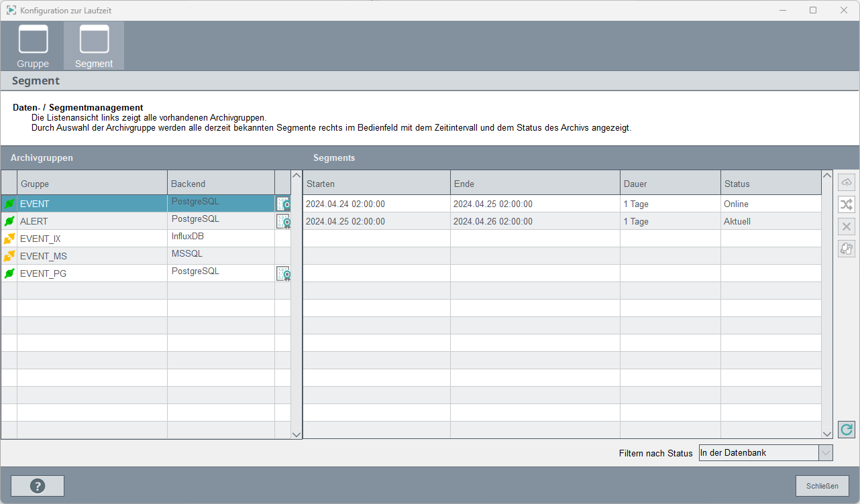This screenshot has width=860, height=504.
Task: Sort by the Starten column header
Action: pos(376,183)
